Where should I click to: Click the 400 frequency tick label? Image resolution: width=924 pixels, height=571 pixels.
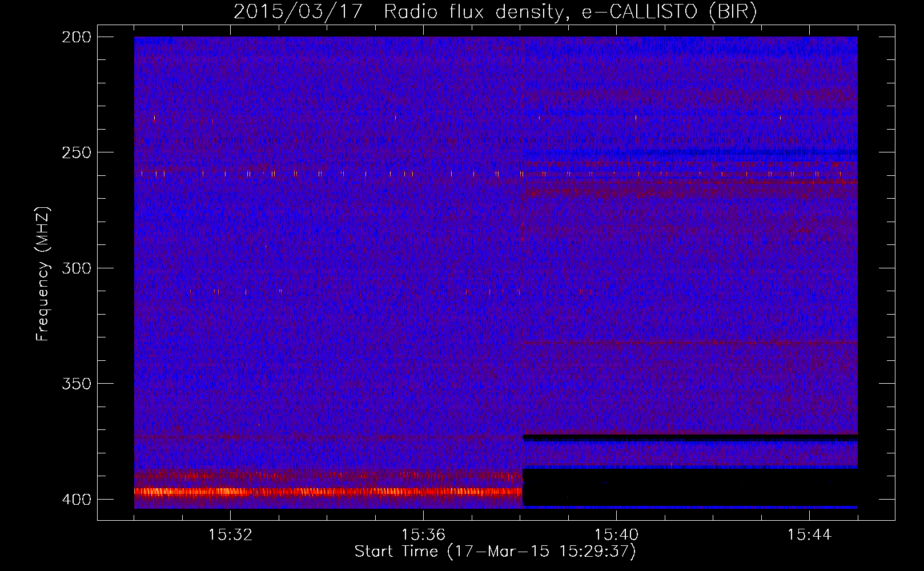(76, 499)
